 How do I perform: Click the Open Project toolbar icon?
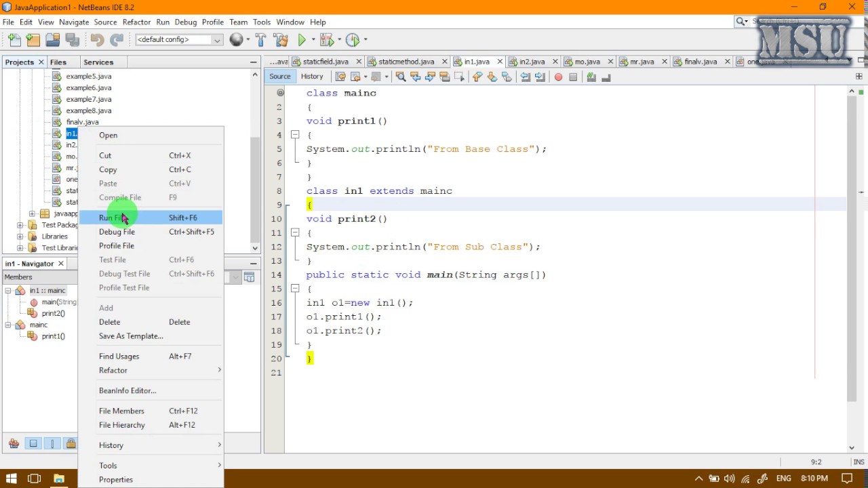point(53,40)
